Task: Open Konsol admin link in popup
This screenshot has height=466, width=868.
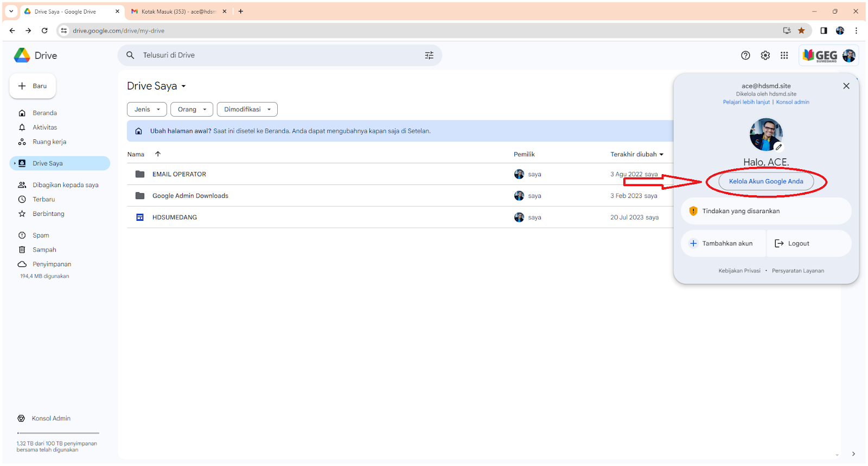Action: coord(793,102)
